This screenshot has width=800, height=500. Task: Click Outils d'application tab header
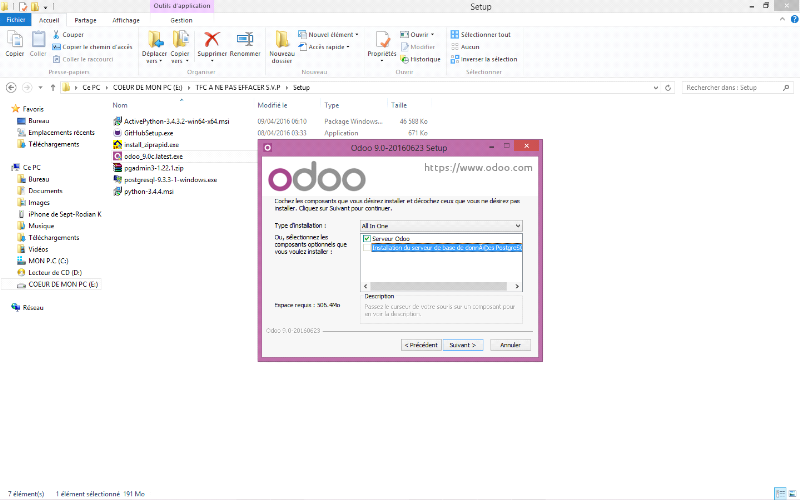tap(182, 6)
